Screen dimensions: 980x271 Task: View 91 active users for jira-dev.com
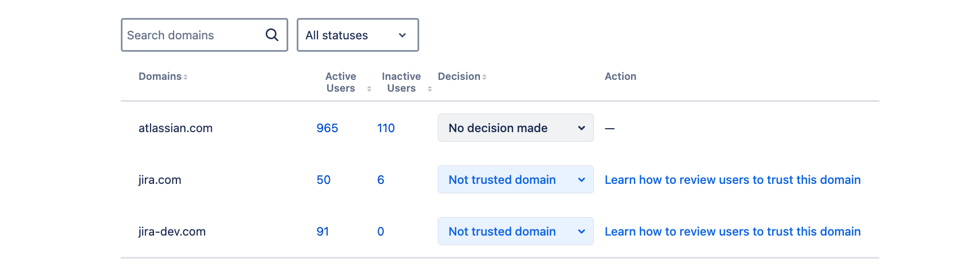[323, 232]
